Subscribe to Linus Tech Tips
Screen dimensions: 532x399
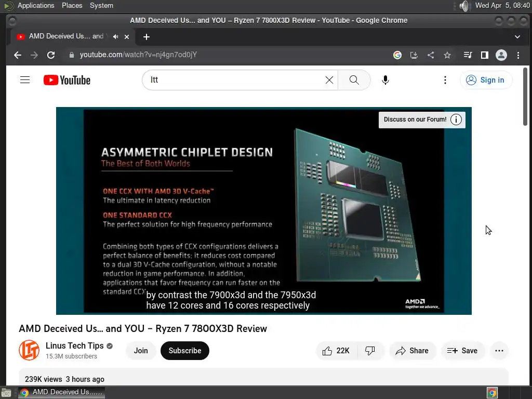pyautogui.click(x=185, y=351)
